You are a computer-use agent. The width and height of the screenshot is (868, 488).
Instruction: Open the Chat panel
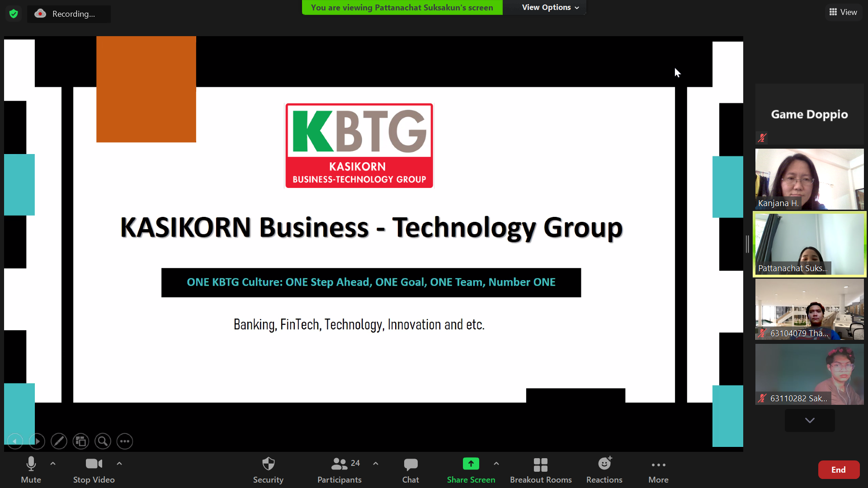pyautogui.click(x=410, y=470)
